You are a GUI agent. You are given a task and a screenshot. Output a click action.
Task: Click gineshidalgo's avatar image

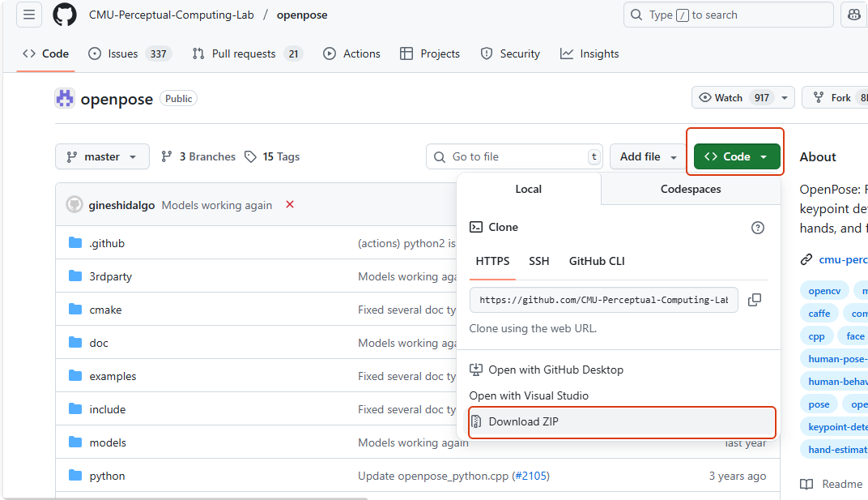pyautogui.click(x=74, y=204)
